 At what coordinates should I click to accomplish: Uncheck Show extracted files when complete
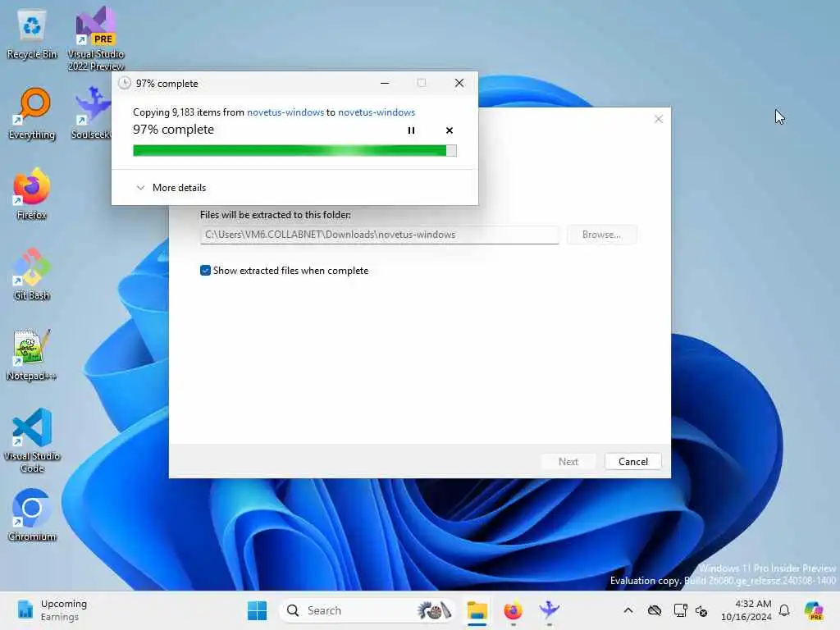pyautogui.click(x=205, y=271)
